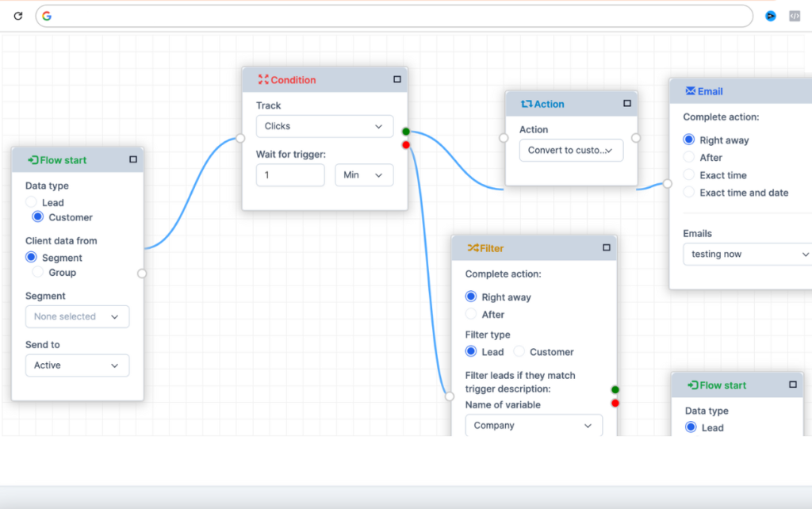This screenshot has height=509, width=812.
Task: Collapse the Filter node via square icon
Action: 607,247
